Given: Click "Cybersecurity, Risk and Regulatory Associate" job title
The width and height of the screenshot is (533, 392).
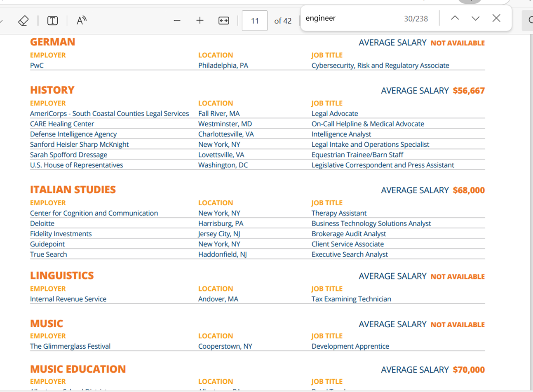Looking at the screenshot, I should (380, 65).
